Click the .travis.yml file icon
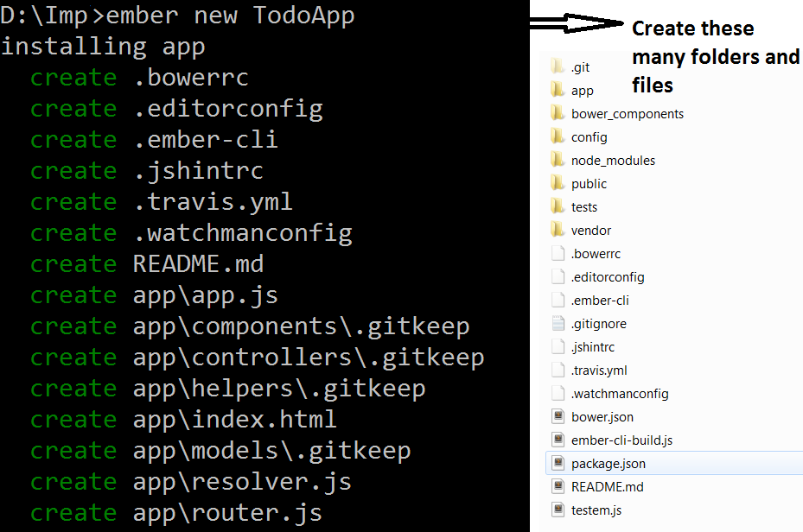This screenshot has width=803, height=532. [x=558, y=370]
